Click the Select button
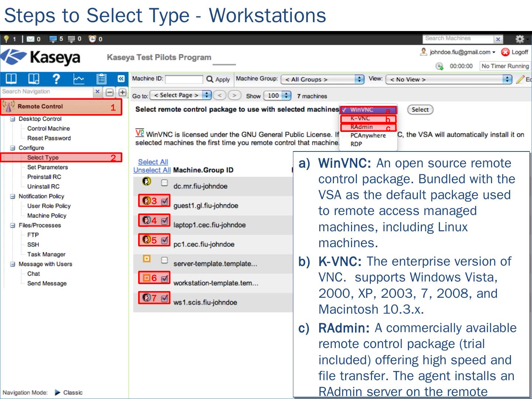The height and width of the screenshot is (399, 532). 420,110
